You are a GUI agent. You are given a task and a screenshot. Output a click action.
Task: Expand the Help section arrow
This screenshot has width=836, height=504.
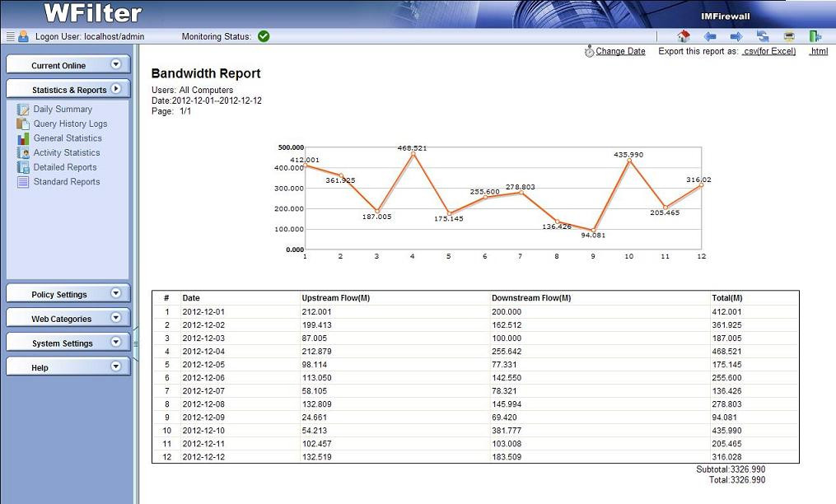pos(115,366)
